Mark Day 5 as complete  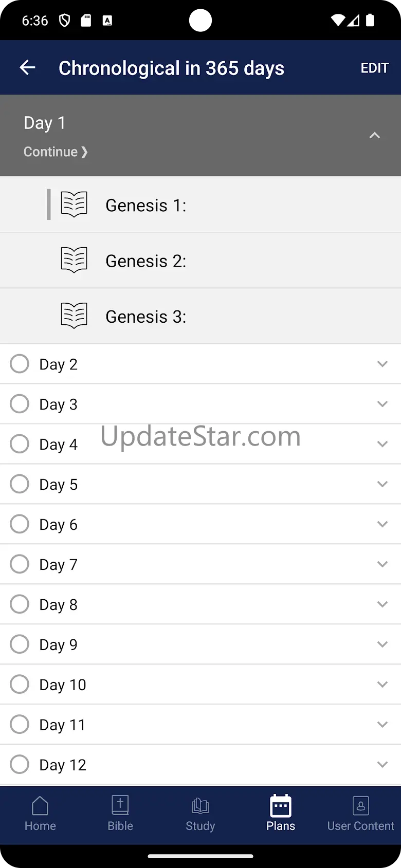pos(20,484)
